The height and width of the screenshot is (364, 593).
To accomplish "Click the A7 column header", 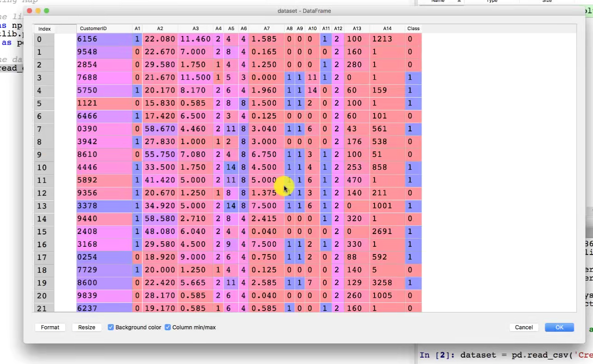I will tap(267, 29).
